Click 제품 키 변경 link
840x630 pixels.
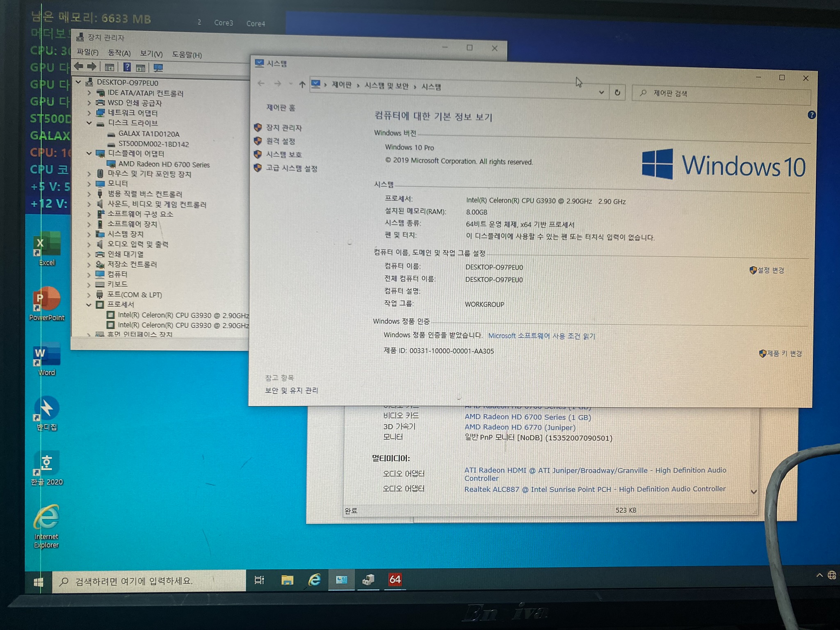[784, 354]
